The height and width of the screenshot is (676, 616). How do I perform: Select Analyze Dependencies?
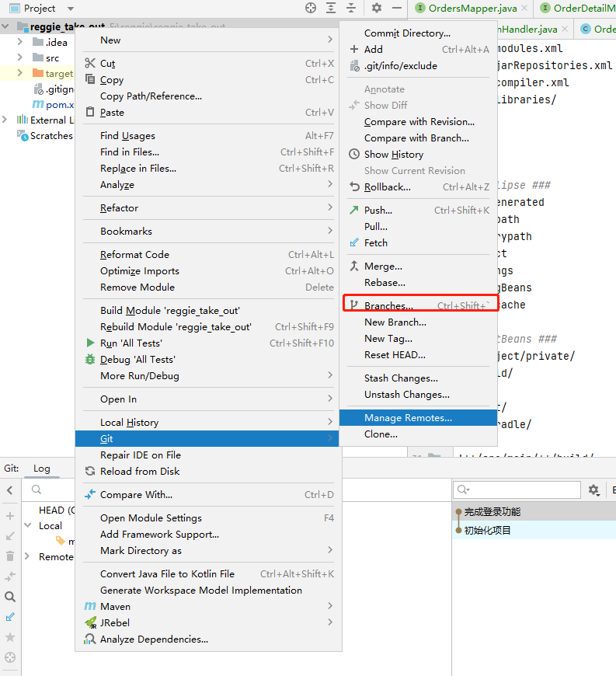[x=209, y=639]
